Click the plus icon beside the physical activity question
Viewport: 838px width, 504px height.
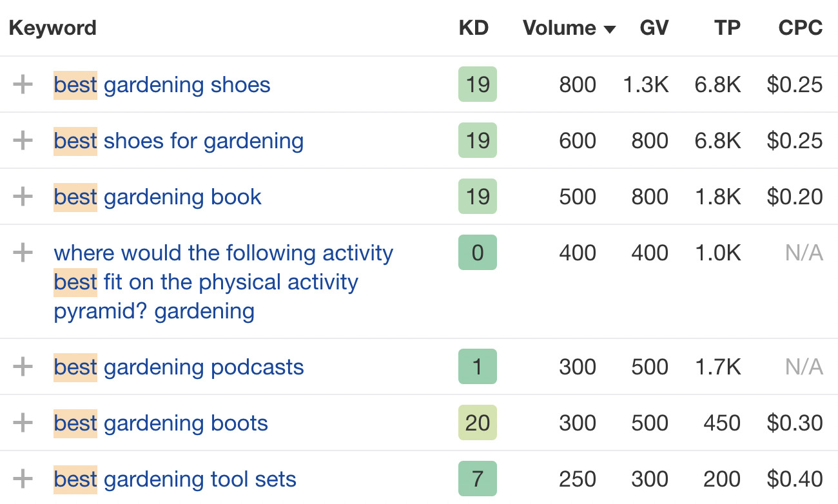pos(23,253)
